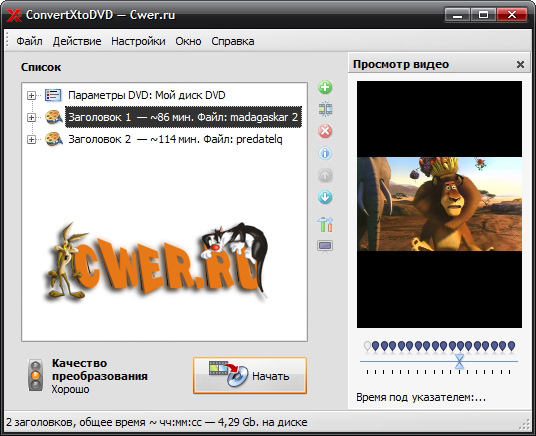Expand the Заголовок 2 tree node

coord(31,140)
